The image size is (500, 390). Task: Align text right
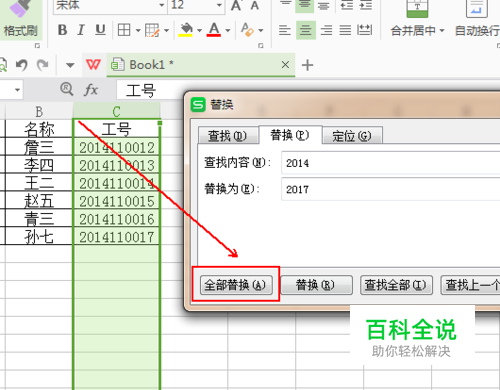pos(326,30)
